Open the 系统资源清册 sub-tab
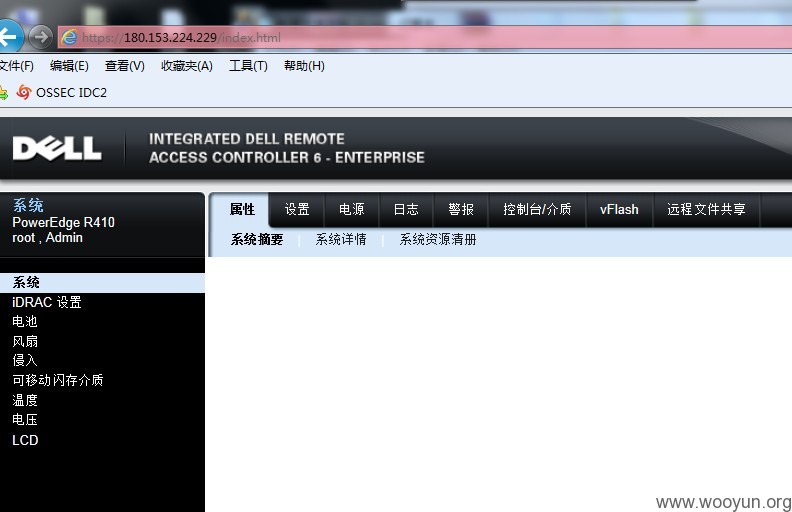 tap(438, 239)
